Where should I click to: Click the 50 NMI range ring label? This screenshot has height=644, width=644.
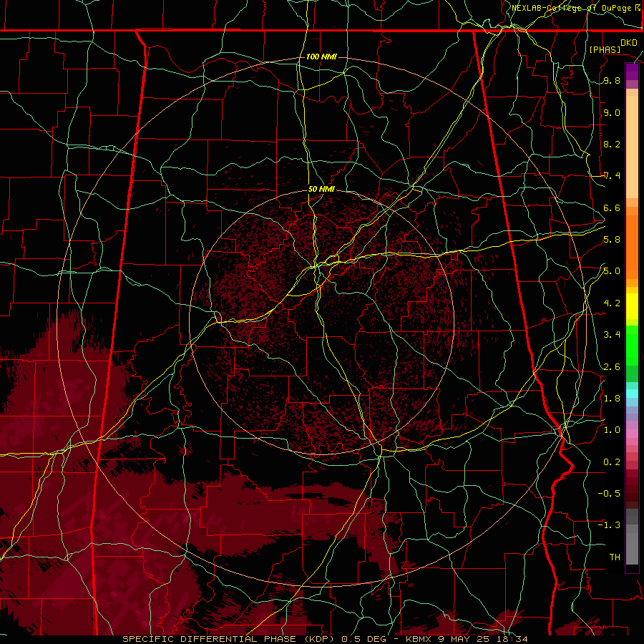click(x=321, y=189)
